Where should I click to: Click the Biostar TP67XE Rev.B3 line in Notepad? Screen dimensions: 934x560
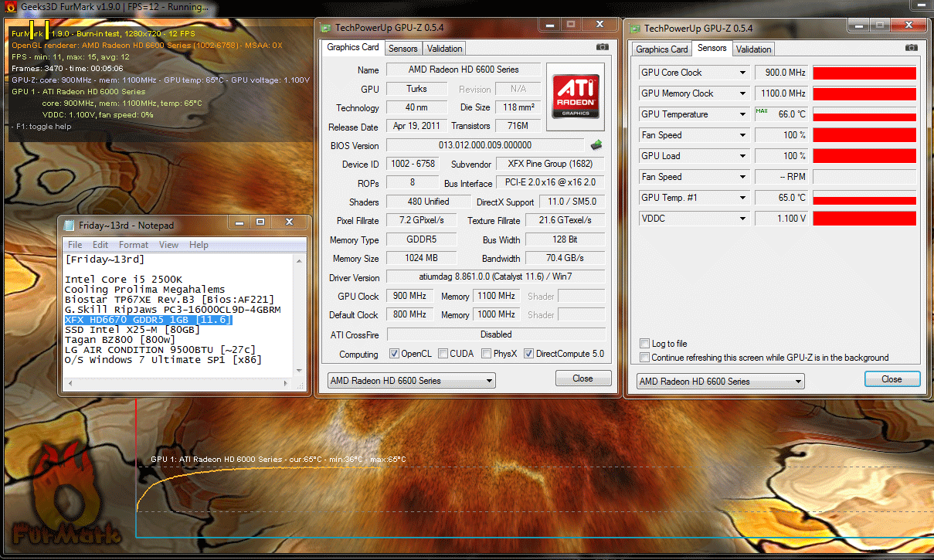click(169, 299)
